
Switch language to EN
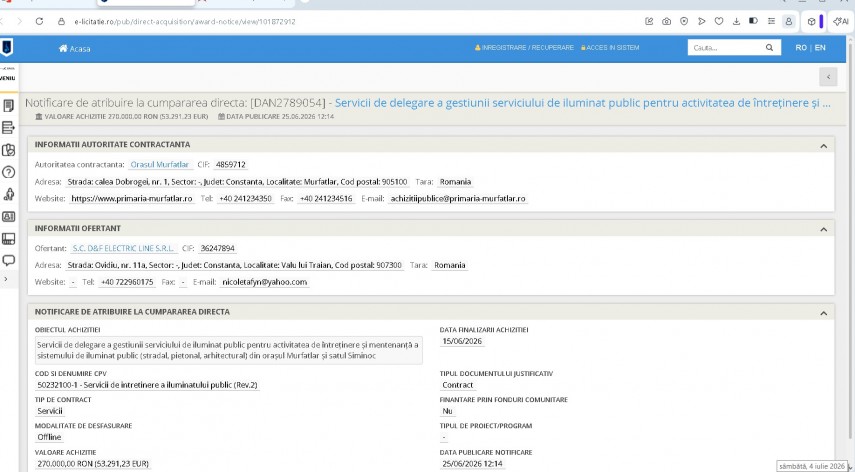820,47
